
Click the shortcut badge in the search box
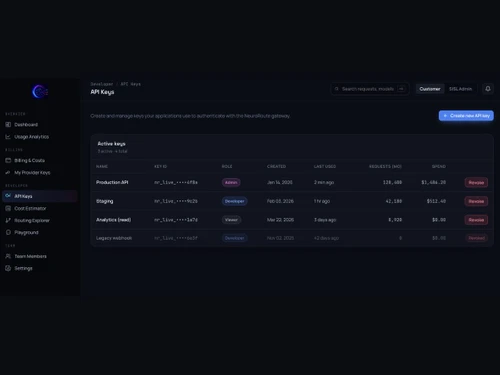tap(401, 89)
